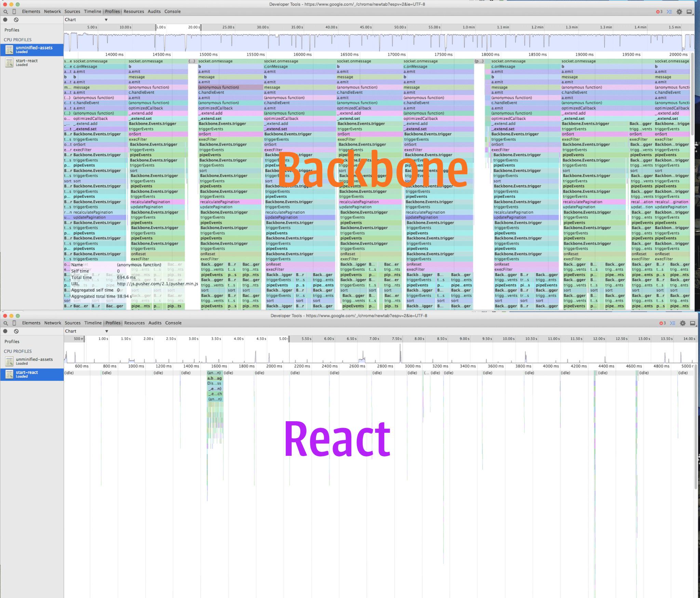Viewport: 700px width, 598px height.
Task: Clear all profiles icon in upper DevTools window
Action: point(16,20)
